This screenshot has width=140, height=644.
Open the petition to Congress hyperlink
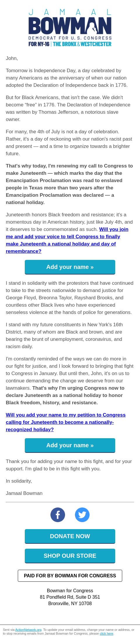(66, 422)
